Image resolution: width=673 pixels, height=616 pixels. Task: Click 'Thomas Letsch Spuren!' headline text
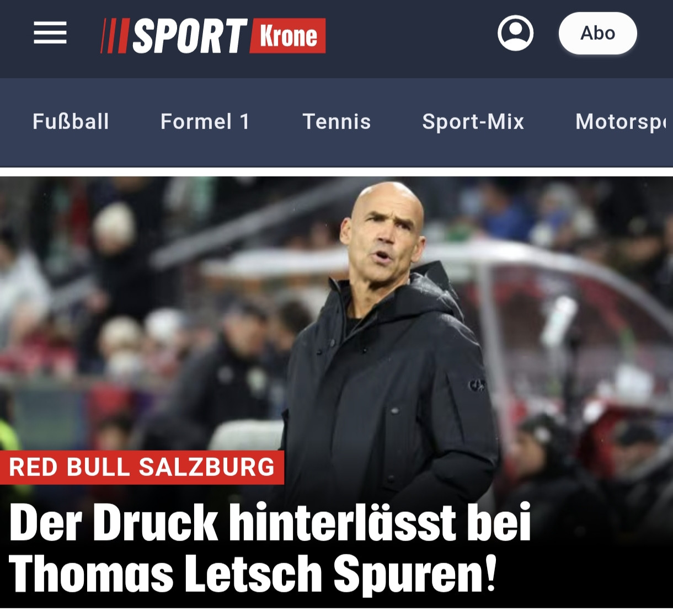pyautogui.click(x=253, y=574)
